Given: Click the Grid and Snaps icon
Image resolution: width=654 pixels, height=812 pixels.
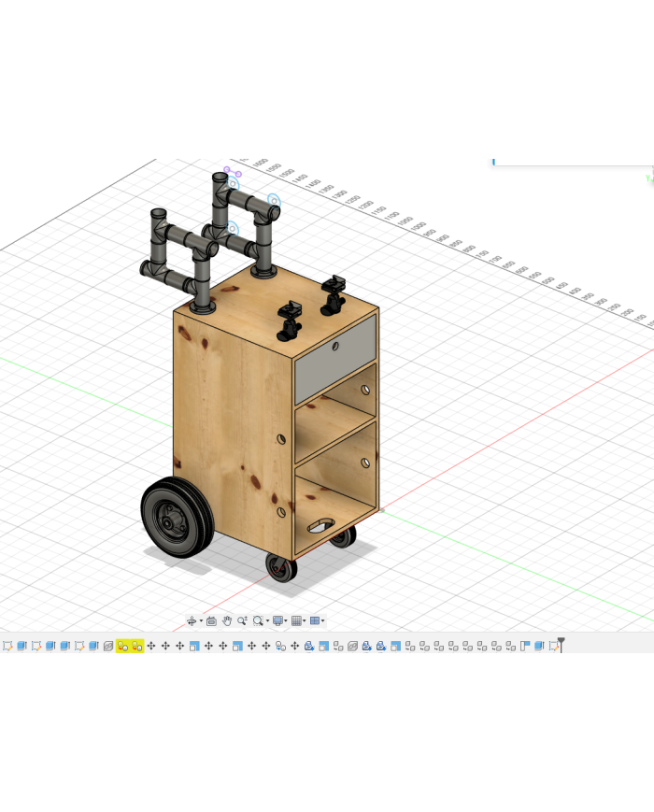Looking at the screenshot, I should click(x=296, y=620).
